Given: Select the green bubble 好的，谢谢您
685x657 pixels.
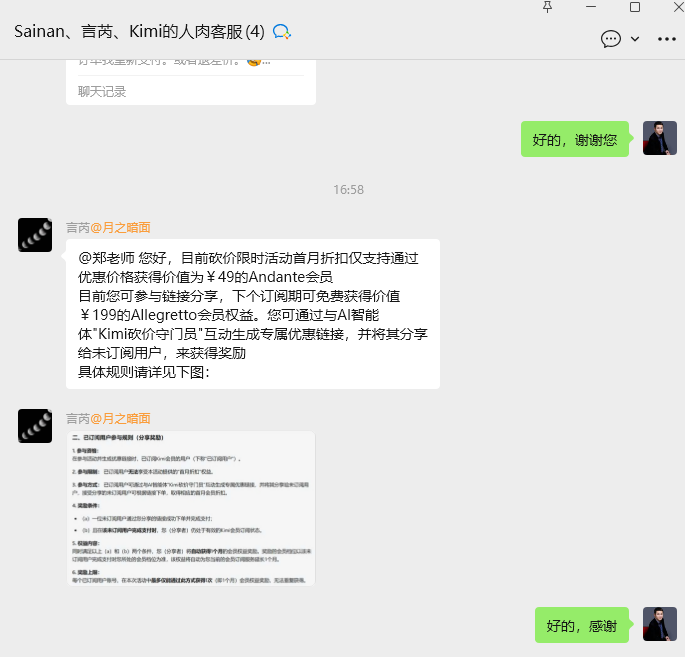Looking at the screenshot, I should click(574, 139).
